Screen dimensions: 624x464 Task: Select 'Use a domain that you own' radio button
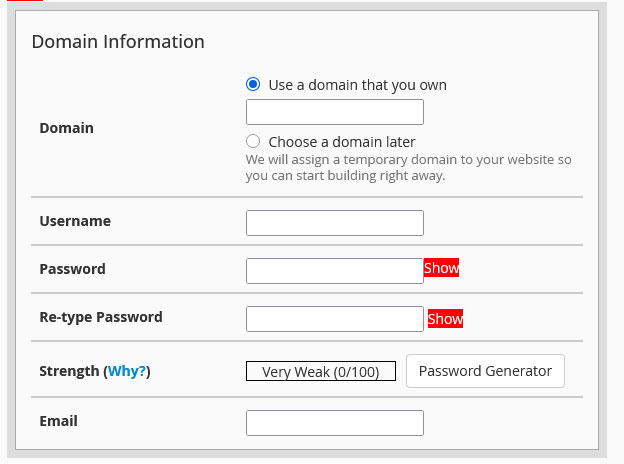253,85
